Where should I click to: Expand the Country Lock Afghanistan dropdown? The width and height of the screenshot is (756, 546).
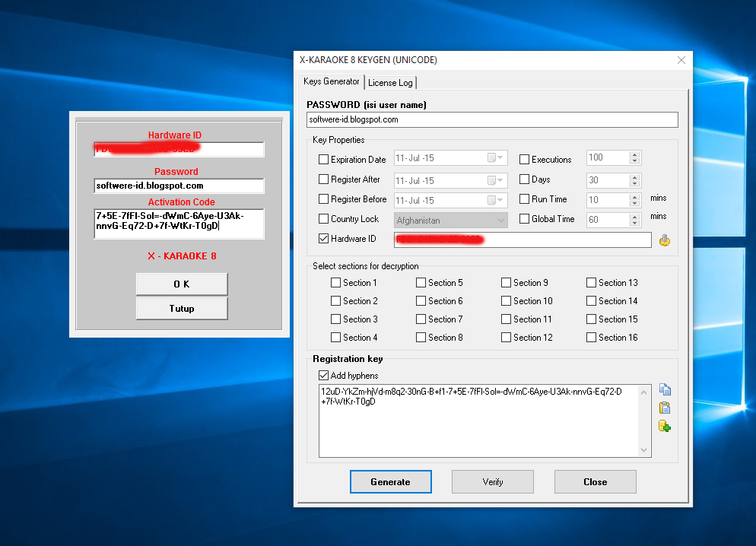pyautogui.click(x=501, y=221)
